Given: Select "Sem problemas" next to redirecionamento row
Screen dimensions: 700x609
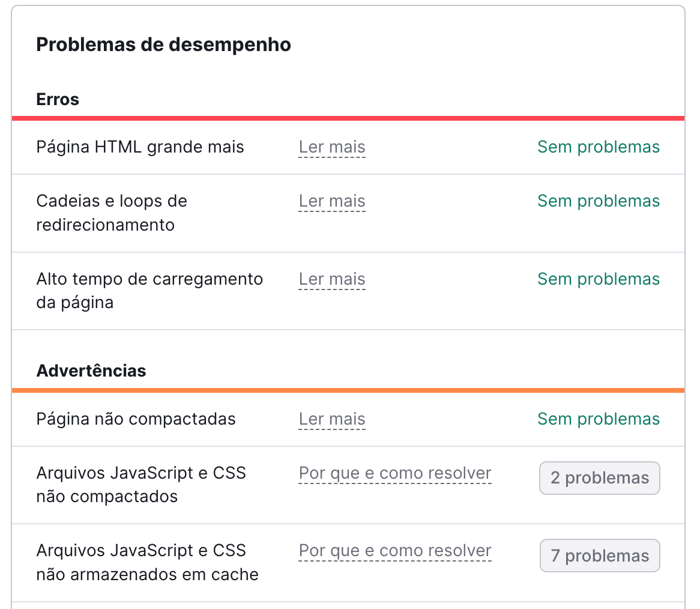Looking at the screenshot, I should point(598,201).
